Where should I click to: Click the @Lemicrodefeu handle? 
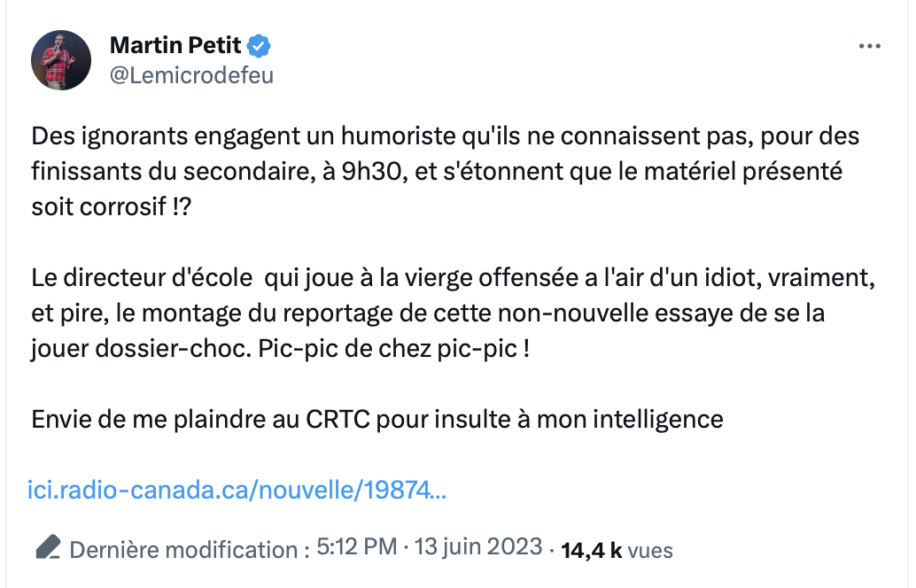pos(191,76)
